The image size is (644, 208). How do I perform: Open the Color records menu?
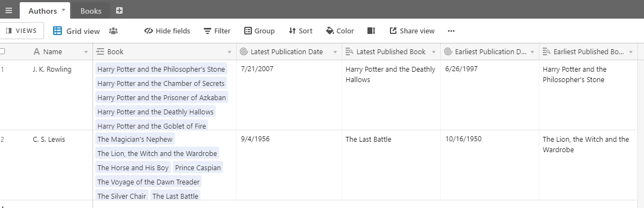click(x=340, y=31)
